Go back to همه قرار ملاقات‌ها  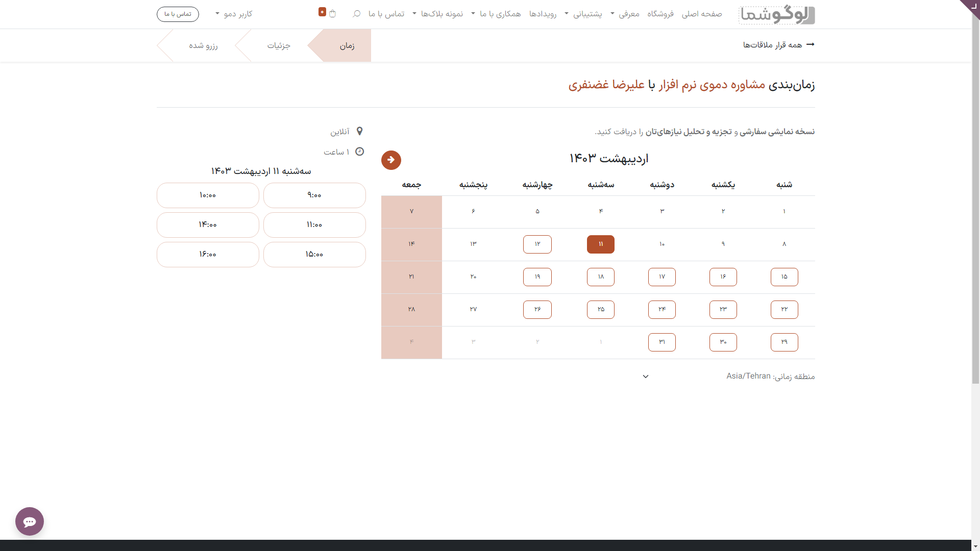[778, 45]
